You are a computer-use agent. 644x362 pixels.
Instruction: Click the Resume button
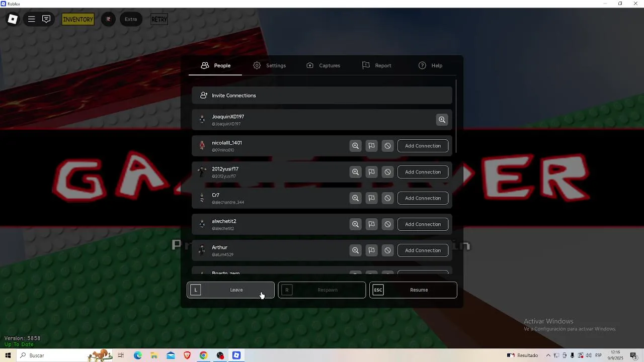coord(413,290)
